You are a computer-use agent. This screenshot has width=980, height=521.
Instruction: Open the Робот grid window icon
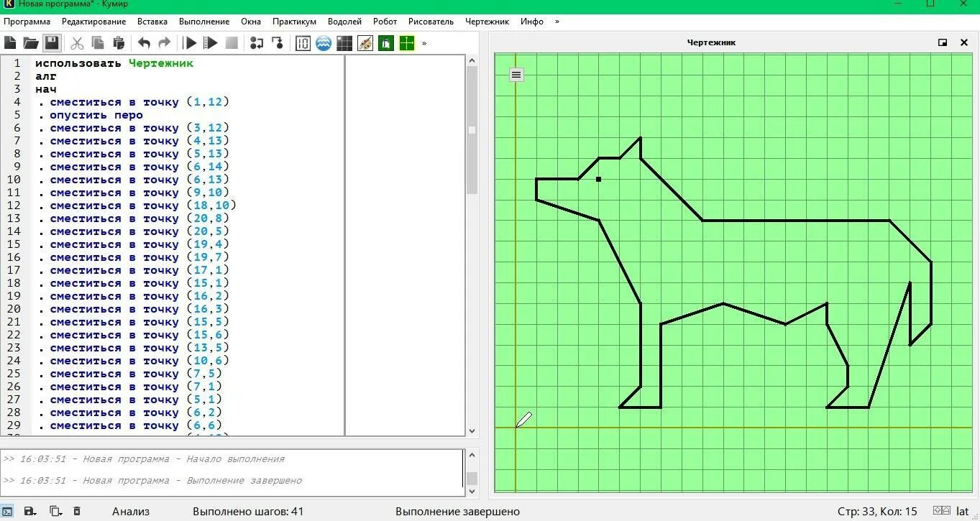click(x=344, y=43)
